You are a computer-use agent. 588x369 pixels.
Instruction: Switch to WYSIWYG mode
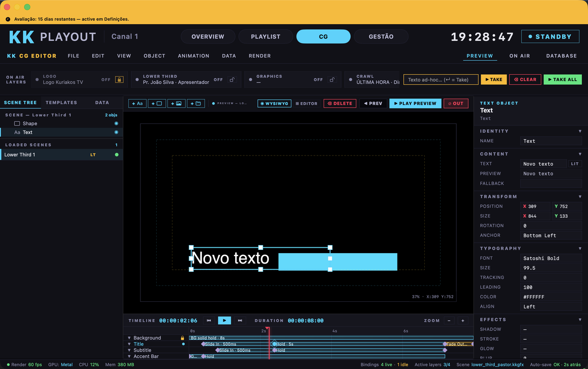coord(274,103)
